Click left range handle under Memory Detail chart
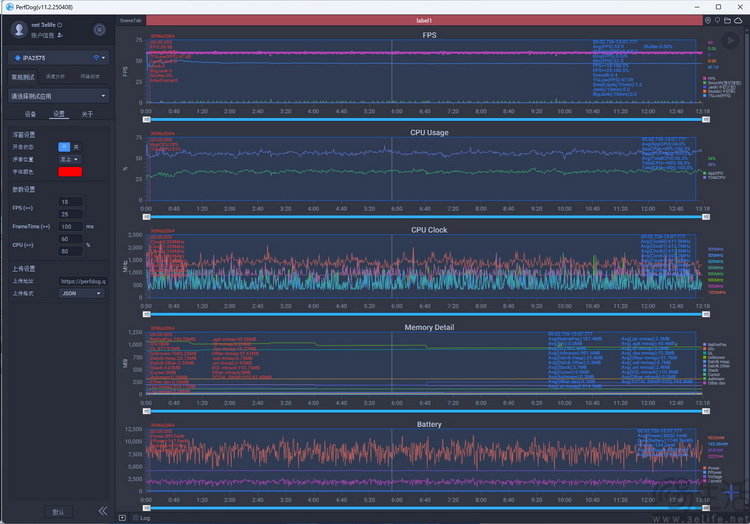The height and width of the screenshot is (524, 750). 147,411
